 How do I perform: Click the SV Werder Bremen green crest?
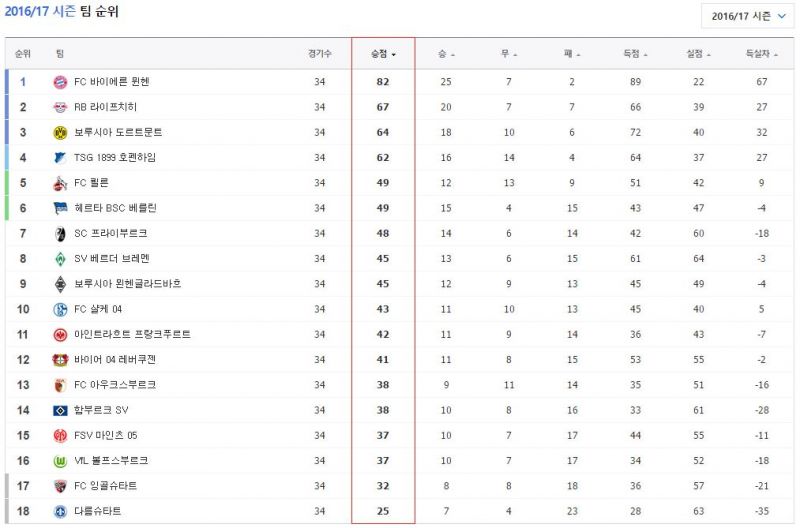coord(59,259)
